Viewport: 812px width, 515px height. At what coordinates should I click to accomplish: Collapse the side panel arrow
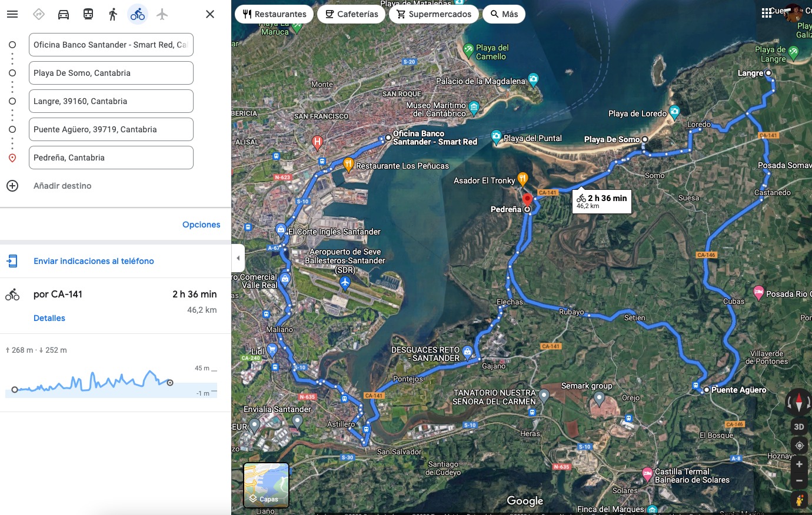pyautogui.click(x=238, y=258)
